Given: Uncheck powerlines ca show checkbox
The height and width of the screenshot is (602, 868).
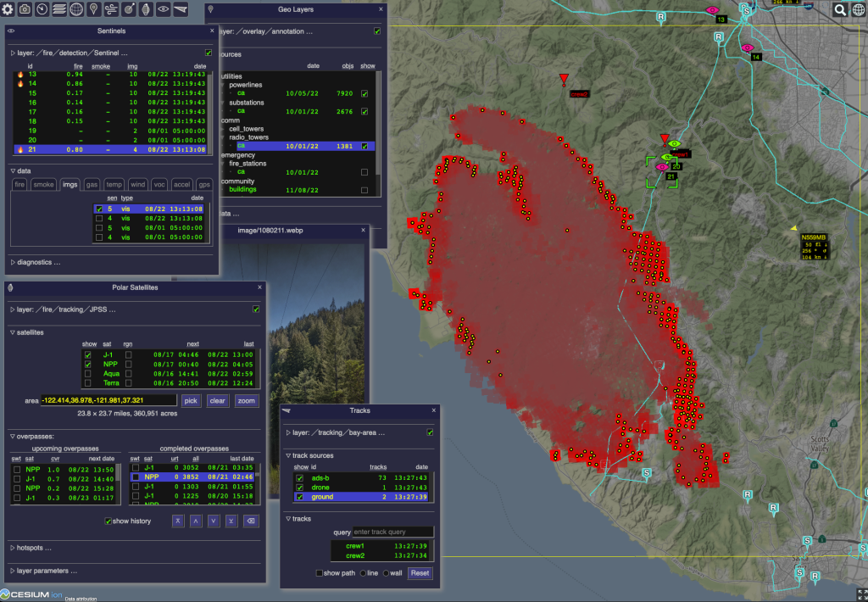Looking at the screenshot, I should (364, 93).
